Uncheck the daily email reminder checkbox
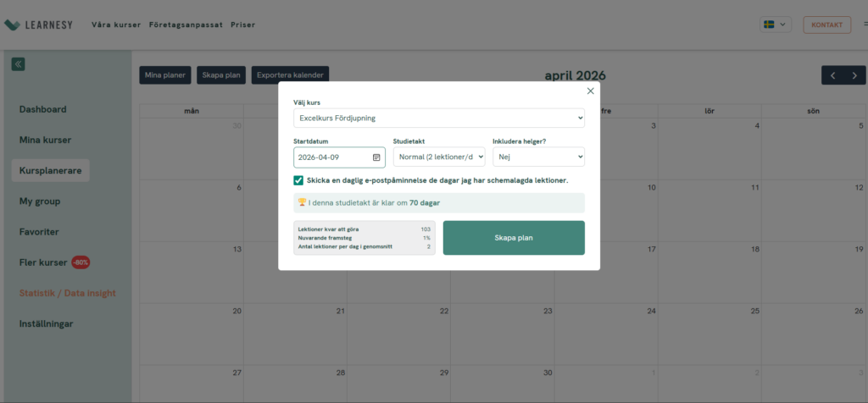This screenshot has width=868, height=403. tap(298, 180)
